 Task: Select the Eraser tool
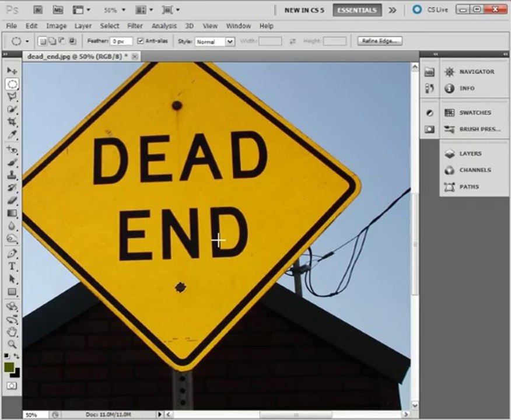pos(12,201)
